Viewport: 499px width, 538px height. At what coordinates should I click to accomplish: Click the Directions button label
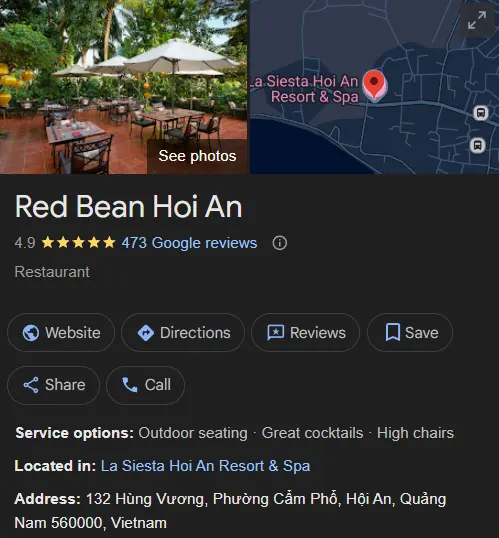click(x=195, y=333)
